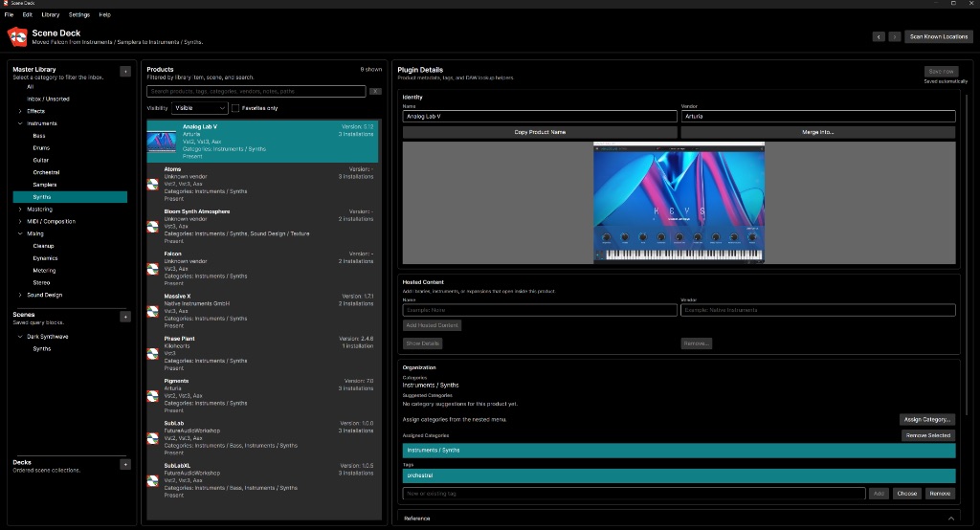The height and width of the screenshot is (530, 980).
Task: Open the Help menu
Action: (x=104, y=14)
